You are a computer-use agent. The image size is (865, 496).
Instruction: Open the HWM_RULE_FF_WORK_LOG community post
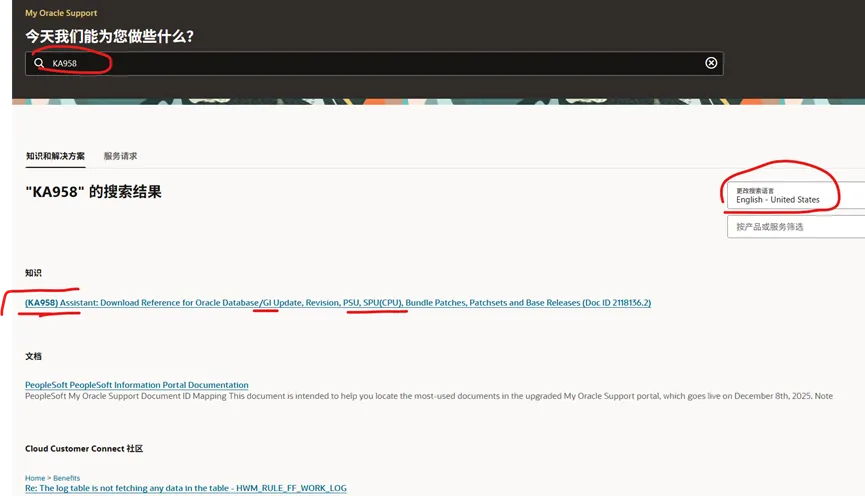(185, 488)
